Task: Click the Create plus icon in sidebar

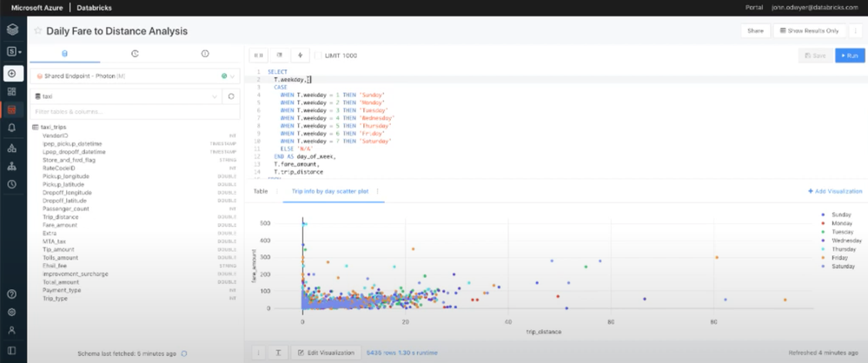Action: [12, 73]
